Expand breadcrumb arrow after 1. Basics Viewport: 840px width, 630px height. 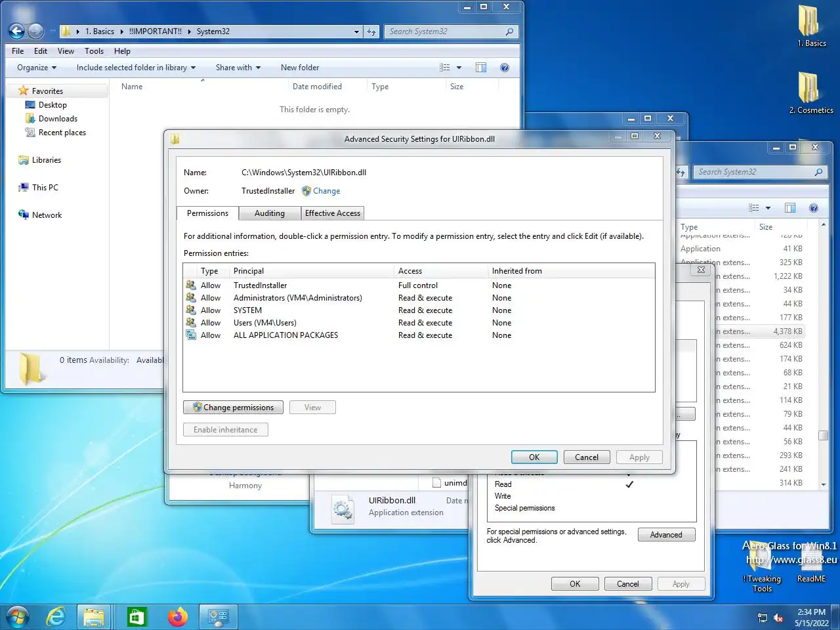point(122,31)
